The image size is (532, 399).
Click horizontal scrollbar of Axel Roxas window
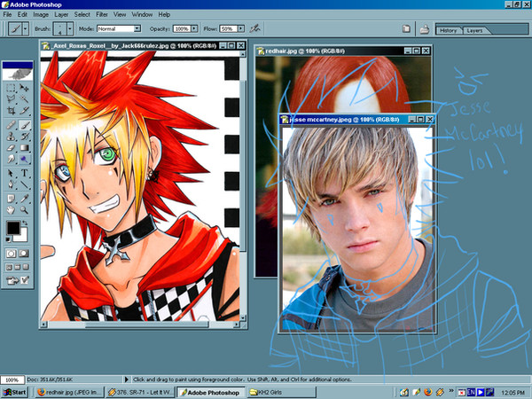coord(141,325)
